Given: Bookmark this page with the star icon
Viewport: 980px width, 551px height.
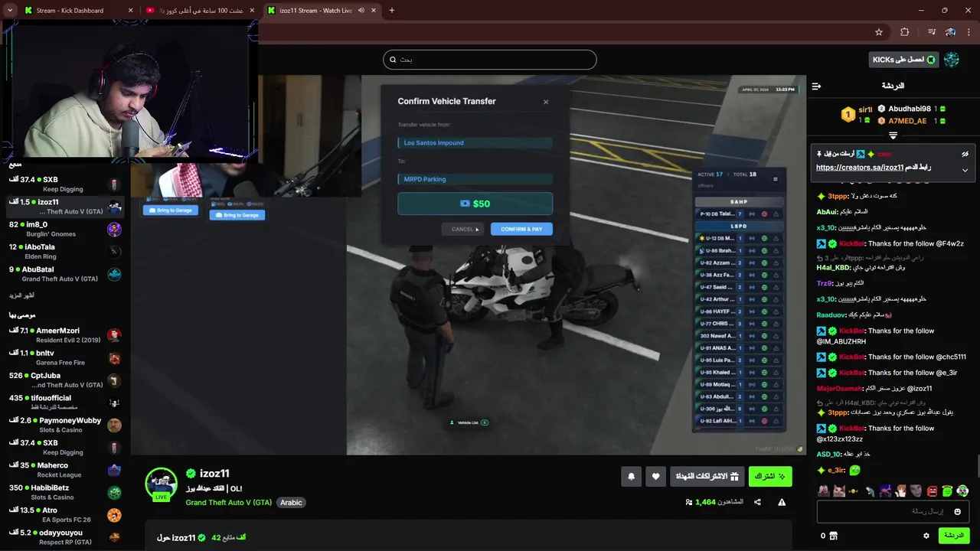Looking at the screenshot, I should point(879,32).
